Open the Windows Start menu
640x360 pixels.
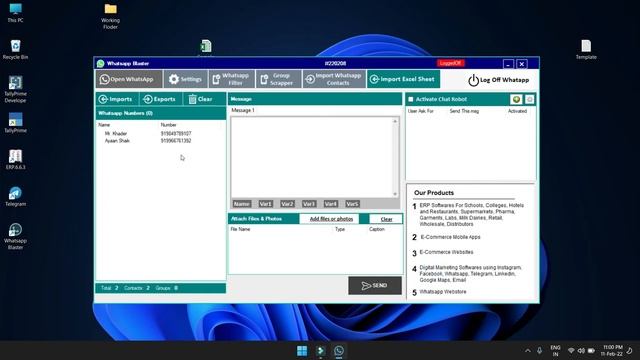(x=302, y=351)
